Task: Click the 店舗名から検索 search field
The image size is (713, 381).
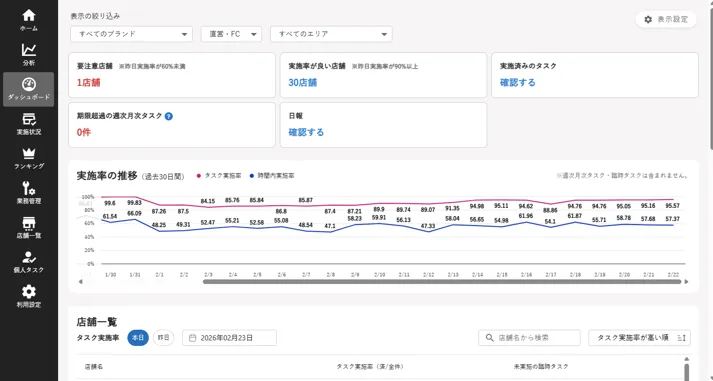Action: point(529,338)
